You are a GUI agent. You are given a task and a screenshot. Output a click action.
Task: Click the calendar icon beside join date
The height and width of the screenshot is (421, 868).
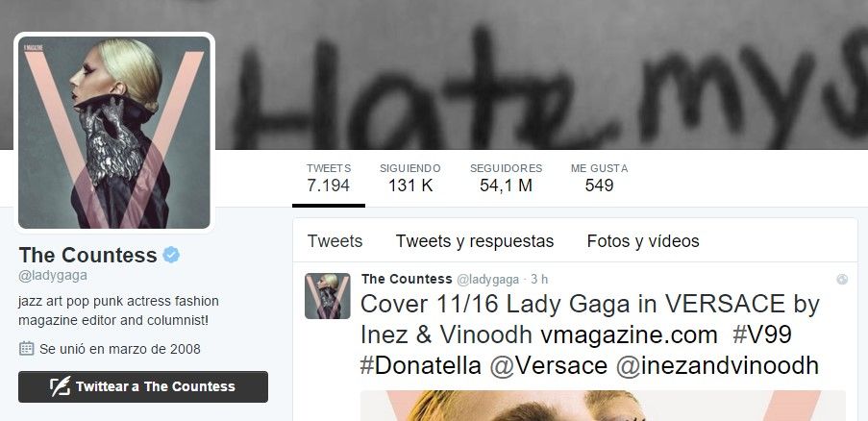(26, 349)
